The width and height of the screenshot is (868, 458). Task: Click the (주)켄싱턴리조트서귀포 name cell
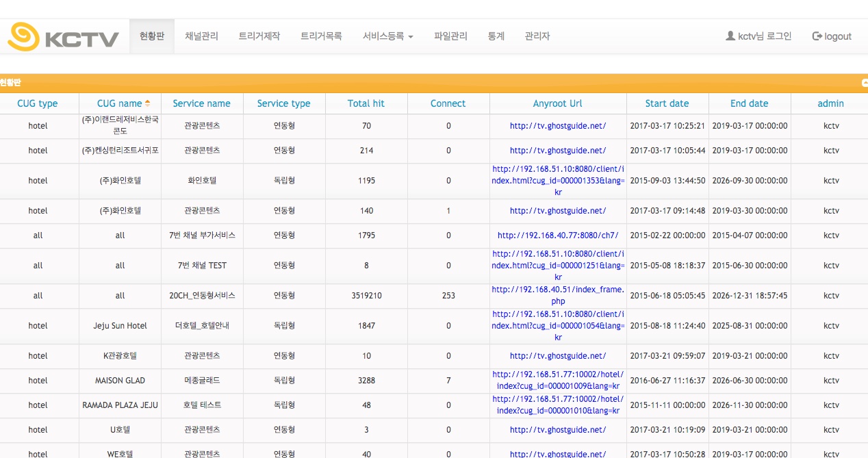click(120, 151)
